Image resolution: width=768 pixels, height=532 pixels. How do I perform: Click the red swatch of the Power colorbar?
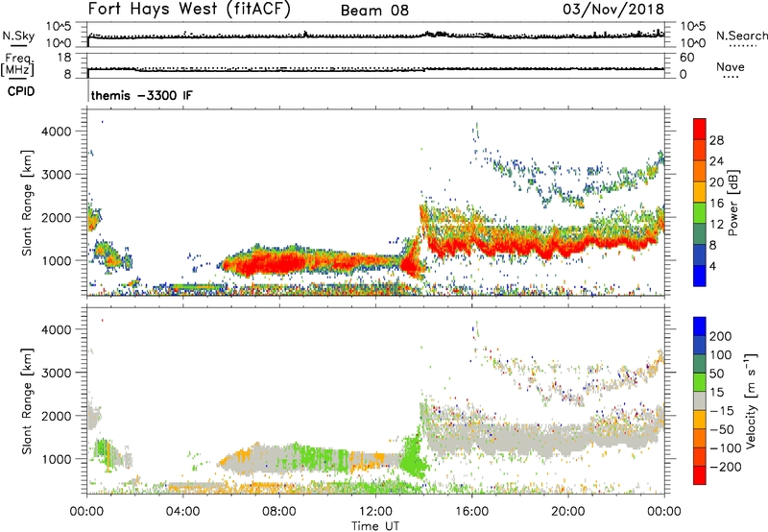point(700,129)
